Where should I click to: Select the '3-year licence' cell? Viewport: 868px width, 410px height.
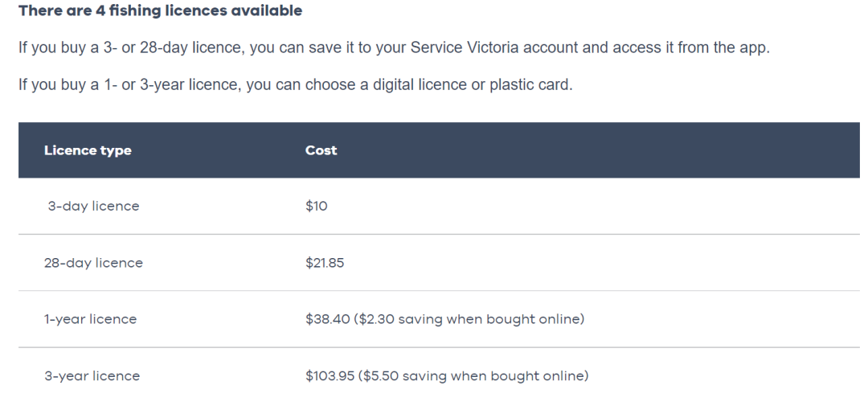92,376
